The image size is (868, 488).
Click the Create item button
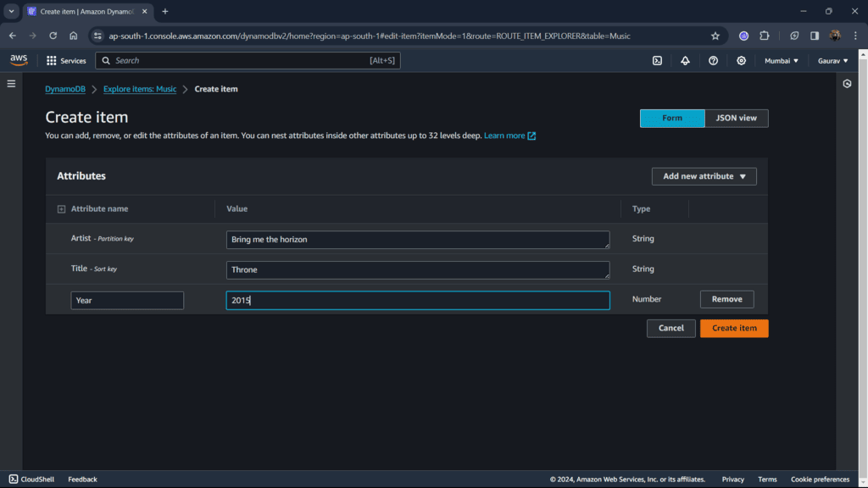tap(734, 328)
